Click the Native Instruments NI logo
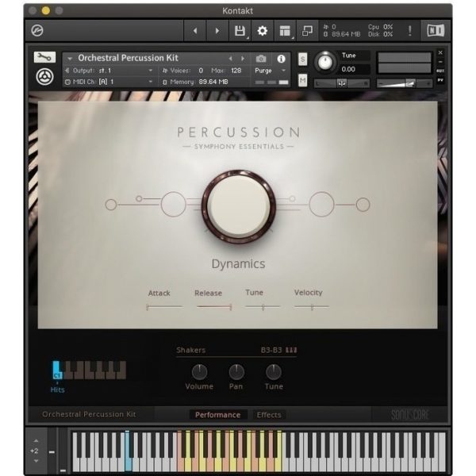This screenshot has width=476, height=476. pos(436,31)
